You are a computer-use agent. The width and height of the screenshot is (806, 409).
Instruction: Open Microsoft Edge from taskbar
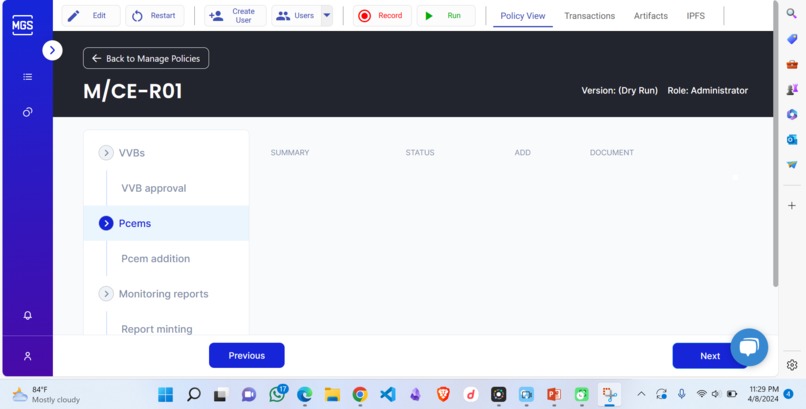(x=304, y=395)
